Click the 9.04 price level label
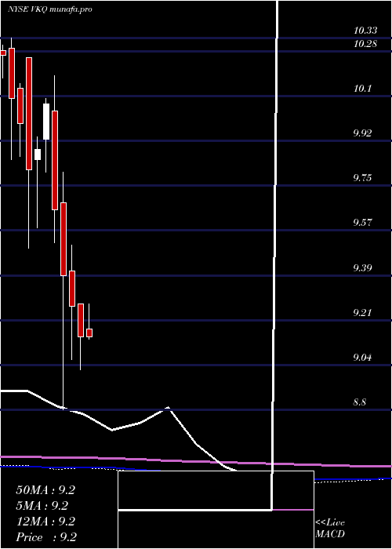This screenshot has width=392, height=549. click(x=364, y=358)
